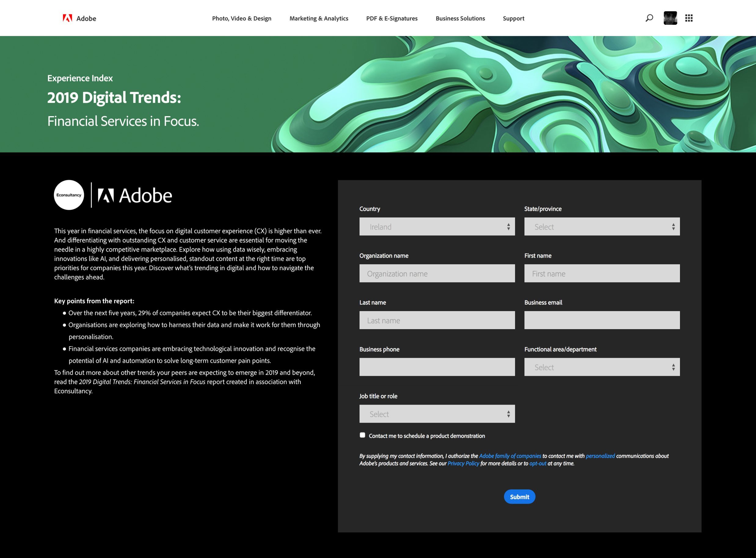Open the user profile avatar
Image resolution: width=756 pixels, height=558 pixels.
pyautogui.click(x=670, y=18)
